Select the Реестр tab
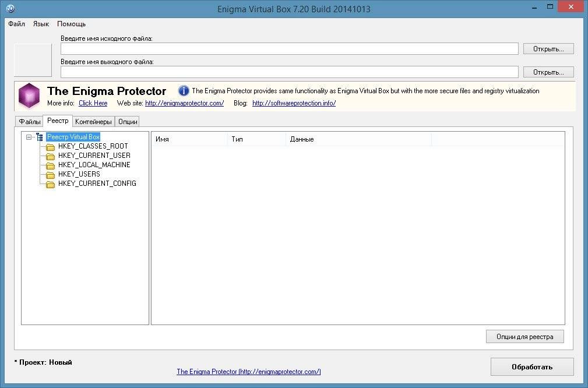Screen dimensions: 588x388 tap(58, 121)
